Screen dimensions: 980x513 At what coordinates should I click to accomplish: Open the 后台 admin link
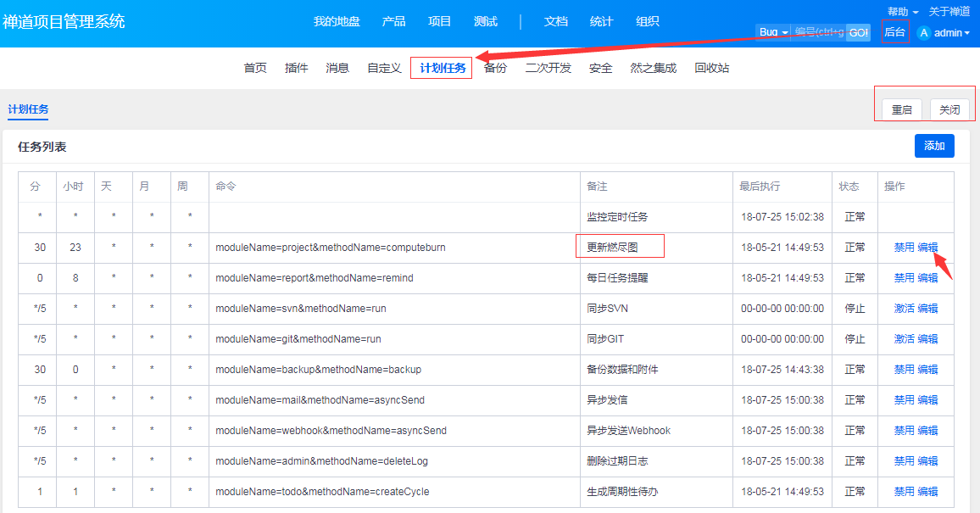(895, 32)
